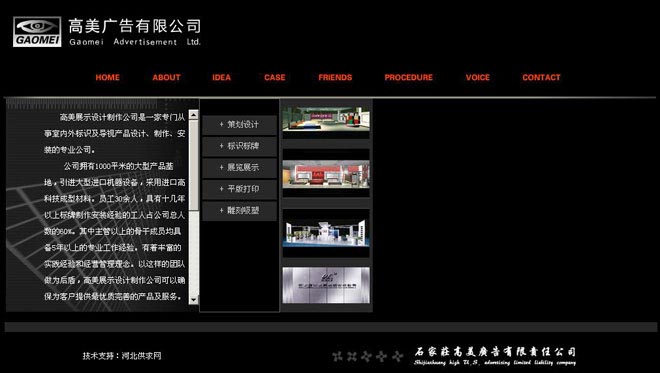Click VOICE in the navigation
The height and width of the screenshot is (373, 660).
(478, 77)
